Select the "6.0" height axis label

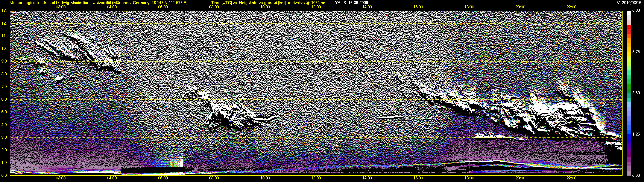tap(4, 99)
